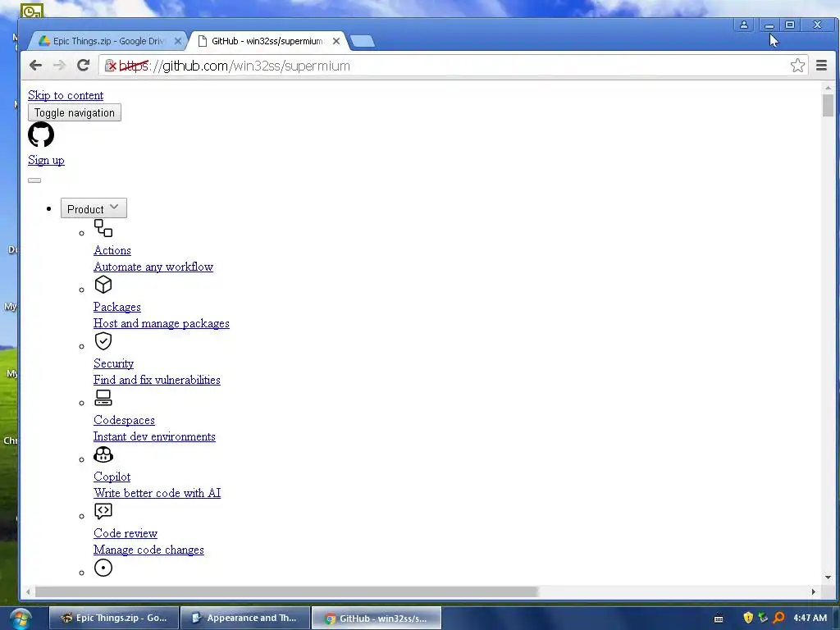
Task: Reload the GitHub page
Action: (83, 66)
